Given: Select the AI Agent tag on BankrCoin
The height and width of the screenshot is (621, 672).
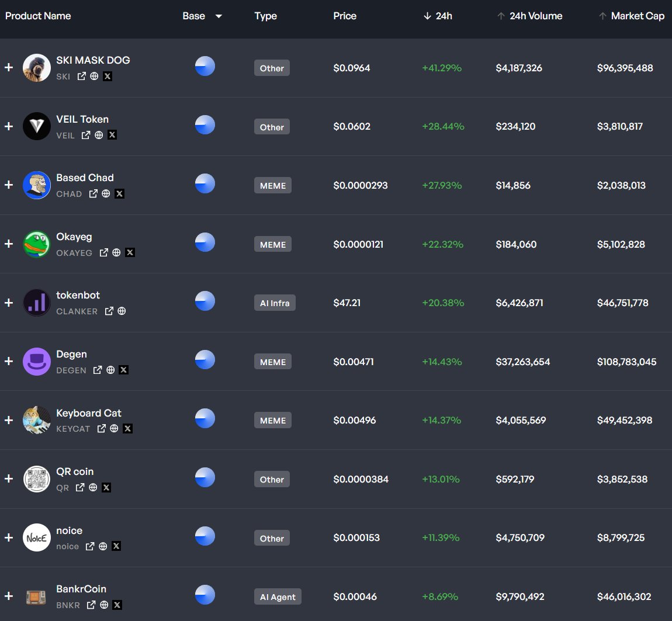Looking at the screenshot, I should (278, 596).
